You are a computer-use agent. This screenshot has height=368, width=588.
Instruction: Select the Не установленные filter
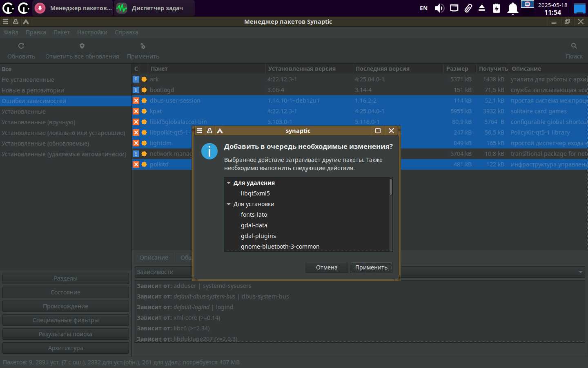(x=66, y=80)
